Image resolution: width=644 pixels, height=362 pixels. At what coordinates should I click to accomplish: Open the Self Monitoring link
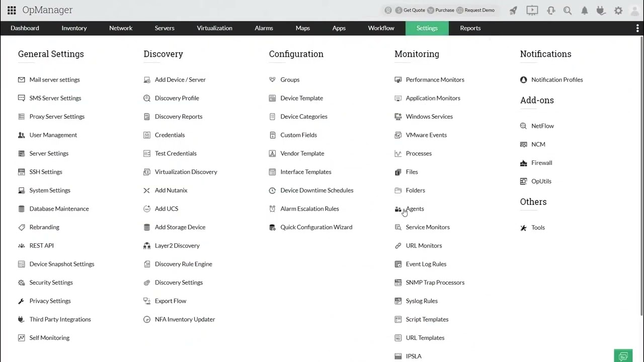point(49,338)
